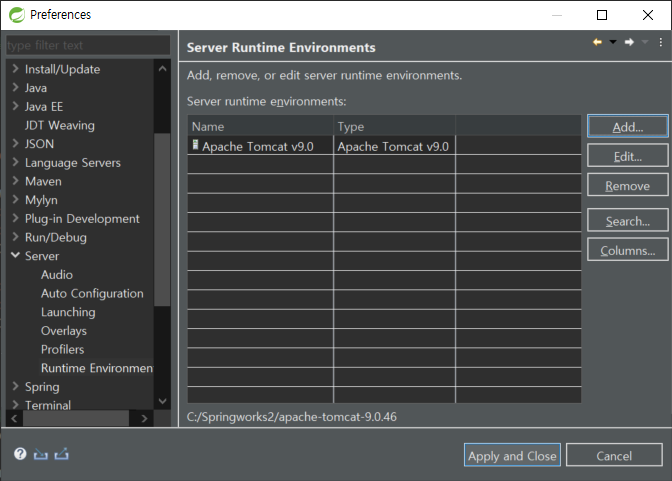Open the back history dropdown arrow

click(x=613, y=42)
